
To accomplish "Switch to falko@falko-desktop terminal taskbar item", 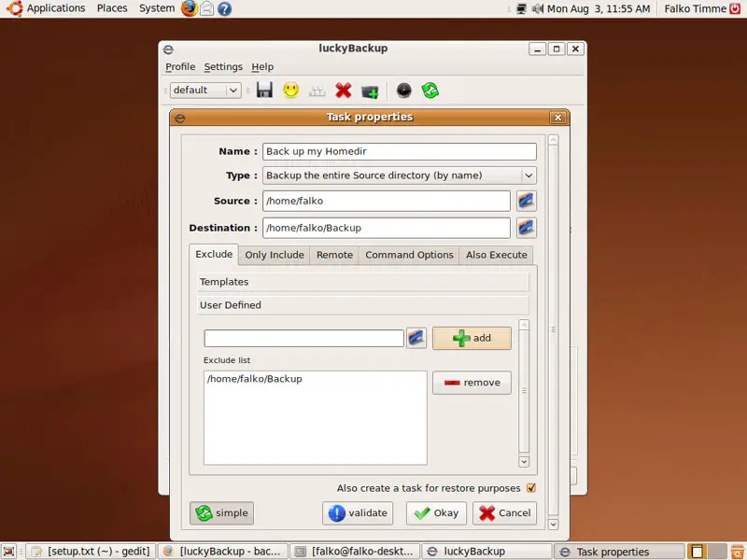I will pyautogui.click(x=355, y=552).
